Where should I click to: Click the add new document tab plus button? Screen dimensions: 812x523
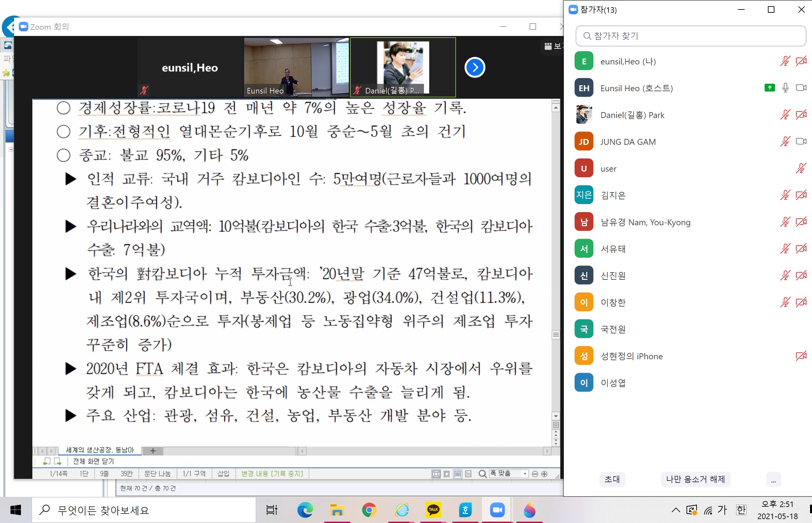152,451
